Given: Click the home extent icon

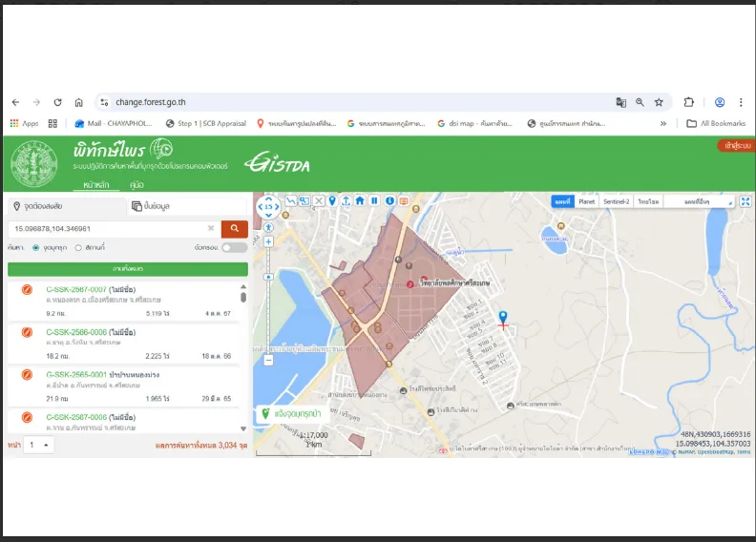Looking at the screenshot, I should tap(360, 201).
